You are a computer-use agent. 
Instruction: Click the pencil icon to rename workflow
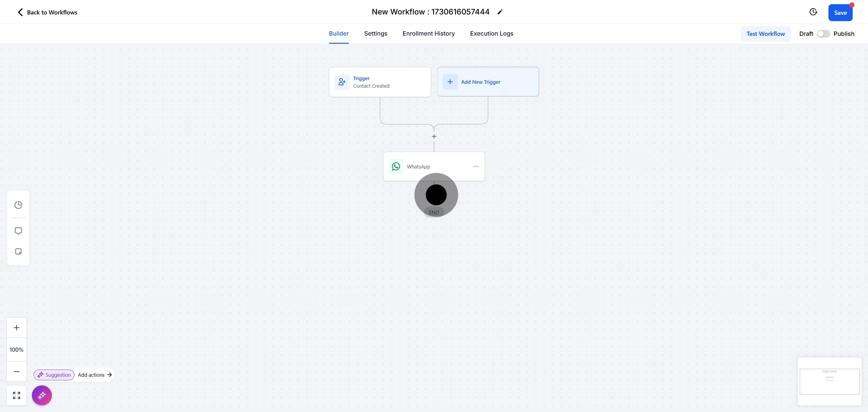click(500, 12)
